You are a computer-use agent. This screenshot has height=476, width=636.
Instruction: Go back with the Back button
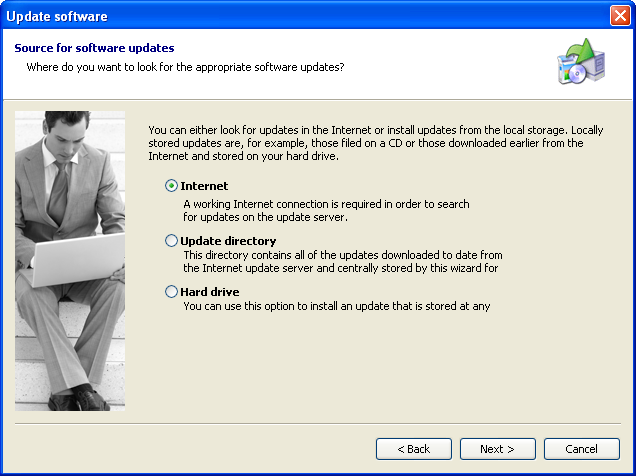(414, 449)
